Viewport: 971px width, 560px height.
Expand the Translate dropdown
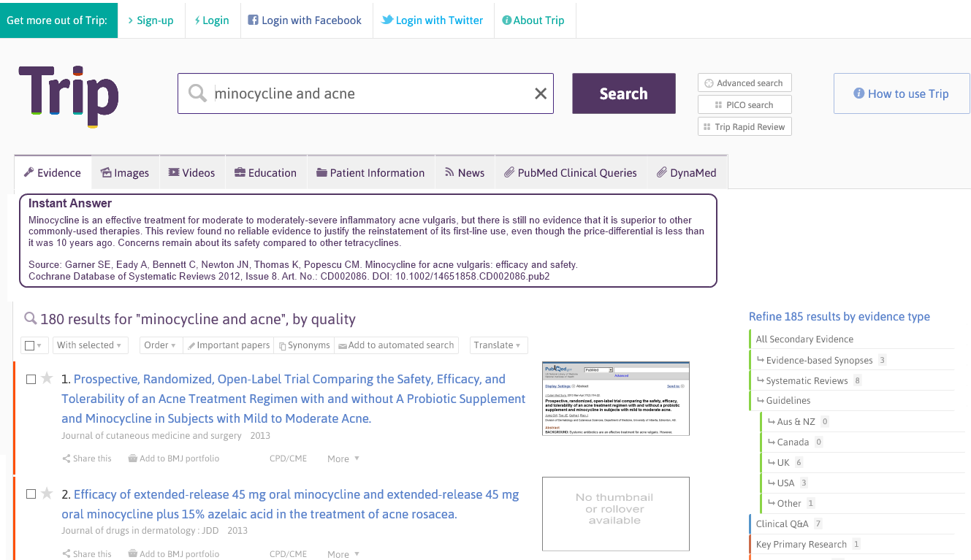click(x=498, y=345)
